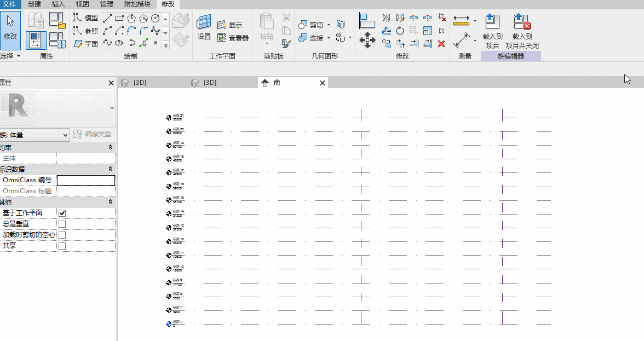Open the 插入 ribbon tab
This screenshot has height=341, width=644.
(58, 4)
